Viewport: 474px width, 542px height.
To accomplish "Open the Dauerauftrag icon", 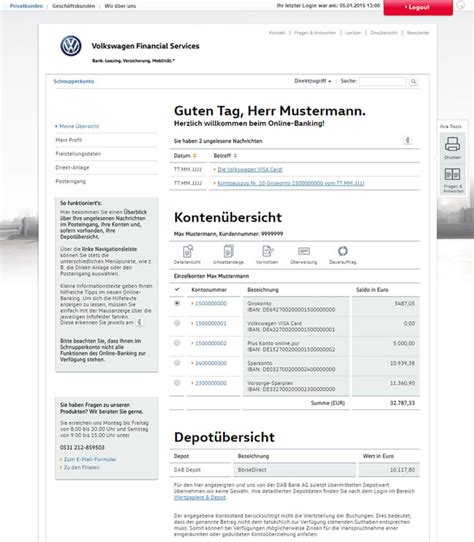I will pyautogui.click(x=343, y=254).
